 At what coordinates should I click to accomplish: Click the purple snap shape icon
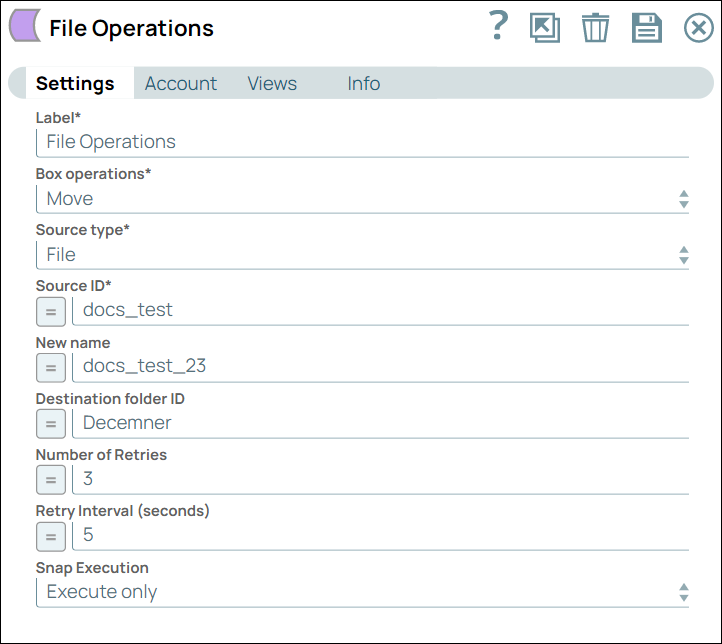(25, 27)
